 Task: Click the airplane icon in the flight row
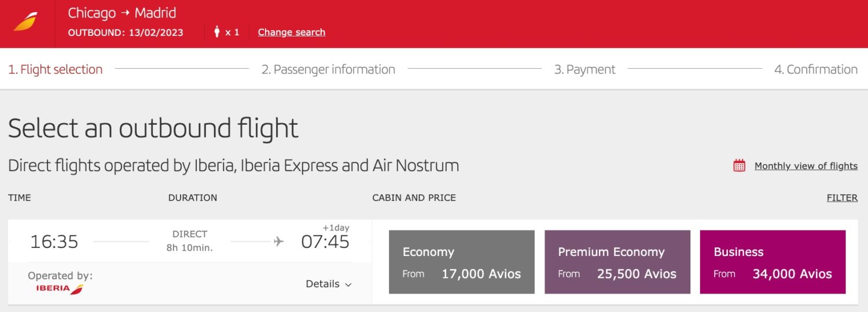[279, 242]
